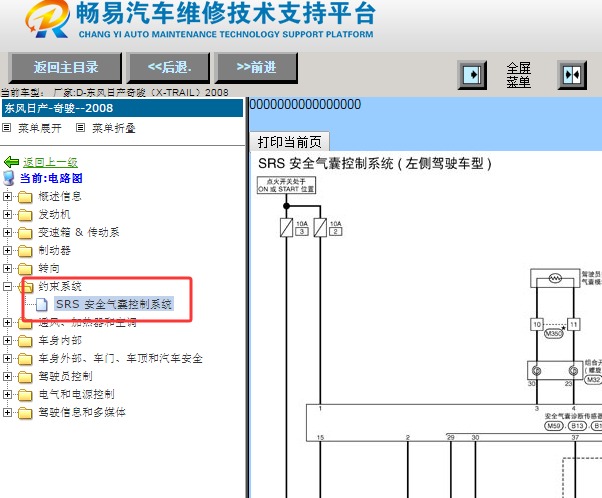This screenshot has height=498, width=602.
Task: Select the 转向 folder label
Action: 49,268
